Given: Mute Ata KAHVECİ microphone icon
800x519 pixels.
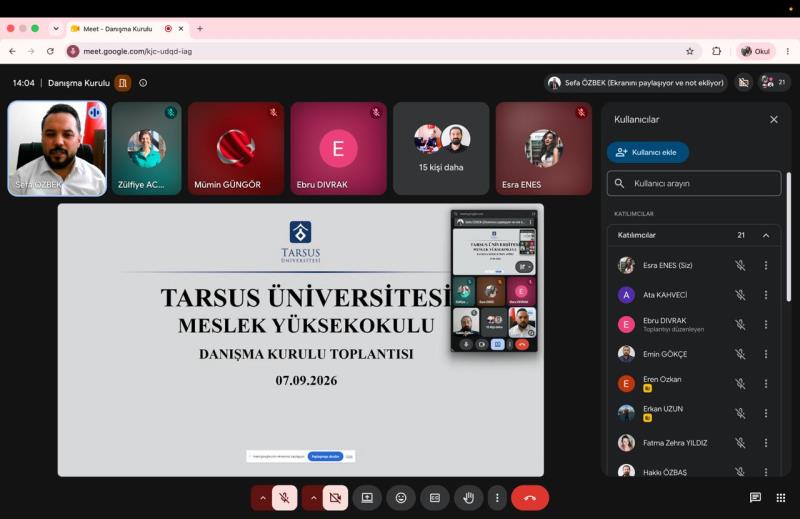Looking at the screenshot, I should [740, 295].
